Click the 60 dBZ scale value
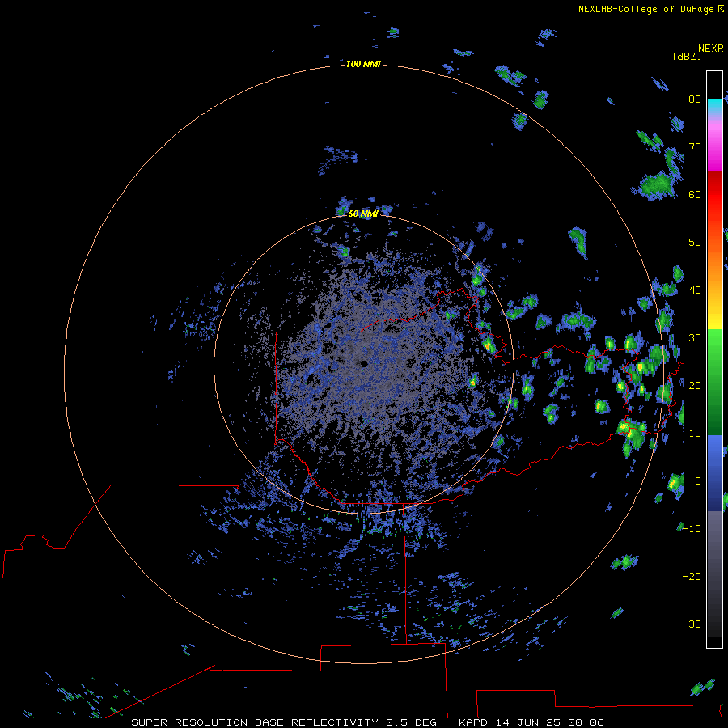The image size is (728, 728). point(695,194)
